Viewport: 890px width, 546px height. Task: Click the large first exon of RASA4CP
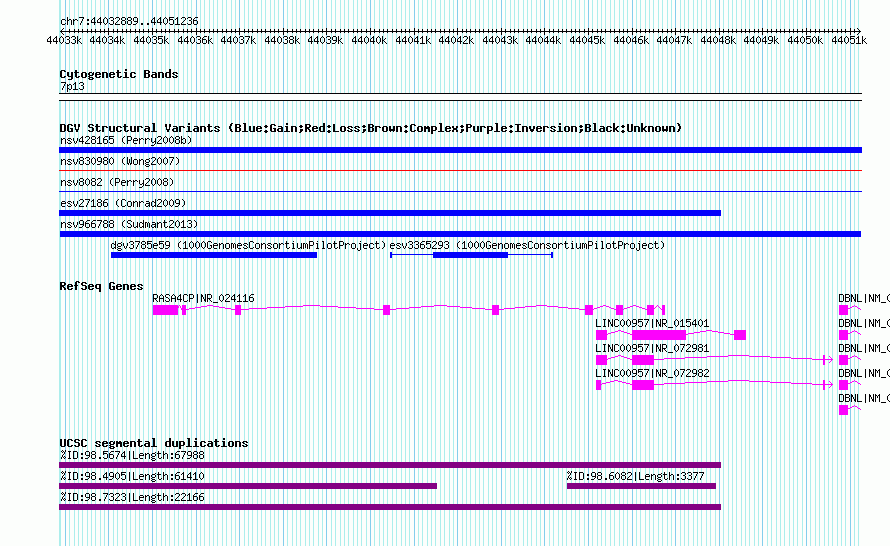pyautogui.click(x=165, y=310)
